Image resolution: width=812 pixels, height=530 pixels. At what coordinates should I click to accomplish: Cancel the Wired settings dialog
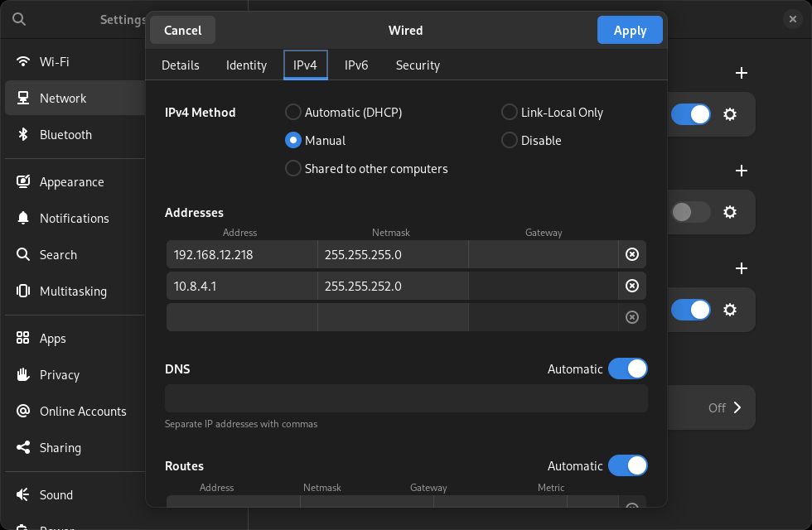182,31
